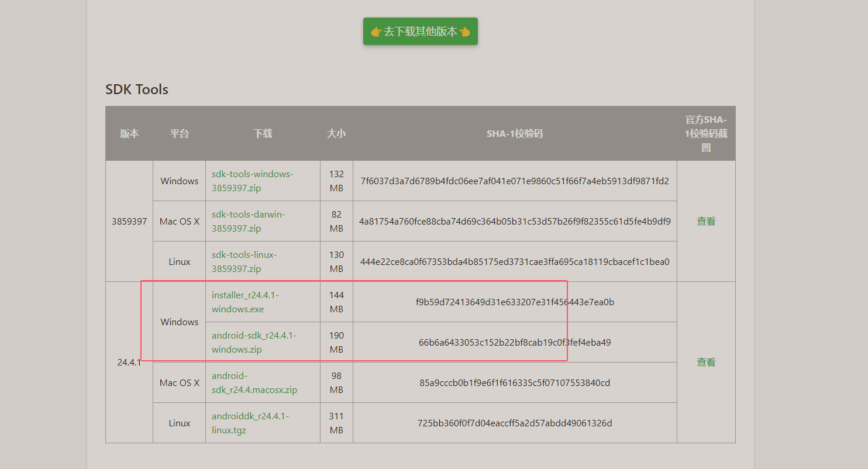Screen dimensions: 868x469
Task: Select the SDK Tools heading
Action: click(137, 89)
